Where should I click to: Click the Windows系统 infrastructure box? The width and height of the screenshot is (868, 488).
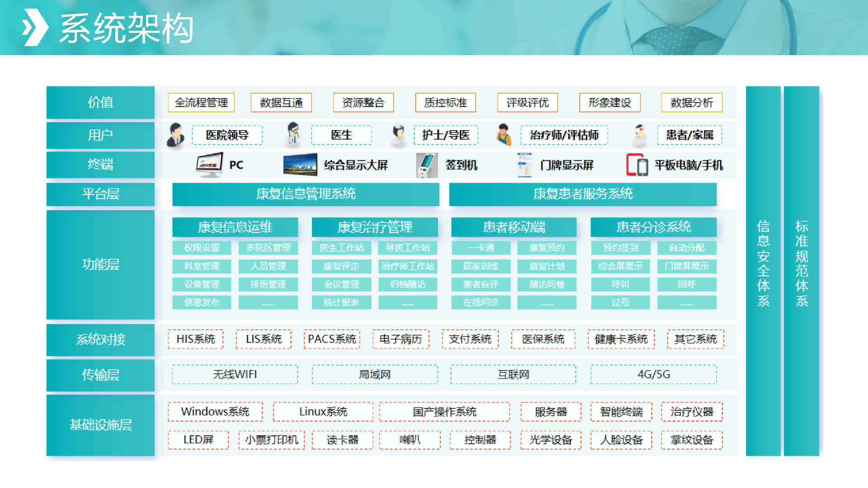(215, 412)
